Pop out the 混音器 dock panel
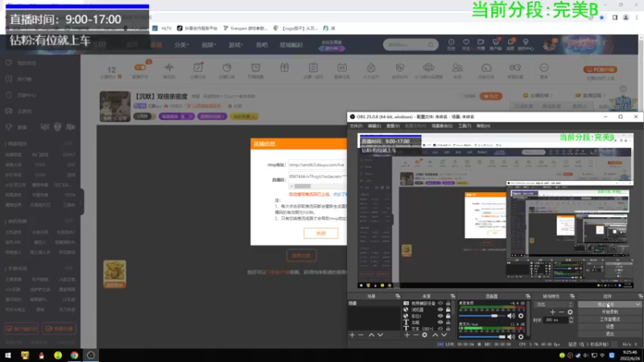The height and width of the screenshot is (362, 644). coord(528,296)
